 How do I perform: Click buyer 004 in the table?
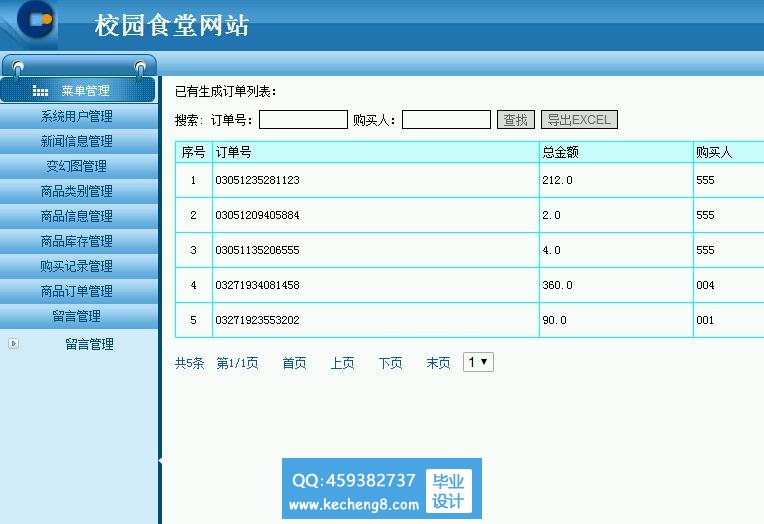(705, 286)
